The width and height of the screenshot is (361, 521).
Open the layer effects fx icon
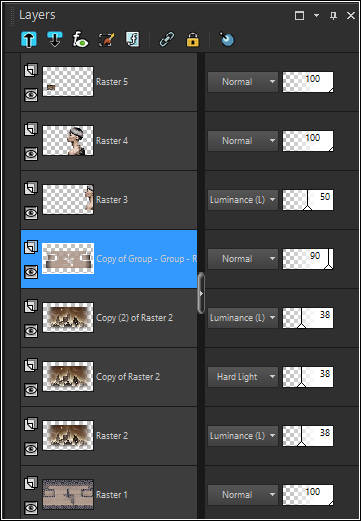tap(80, 40)
